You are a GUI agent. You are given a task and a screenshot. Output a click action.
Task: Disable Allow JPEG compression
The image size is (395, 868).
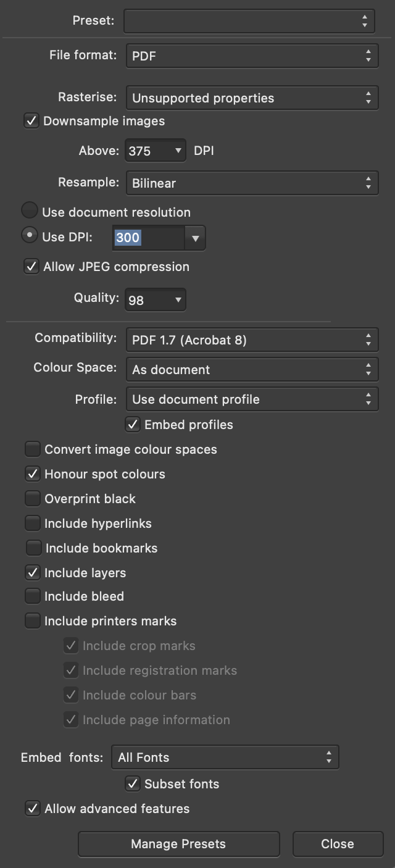[x=31, y=267]
